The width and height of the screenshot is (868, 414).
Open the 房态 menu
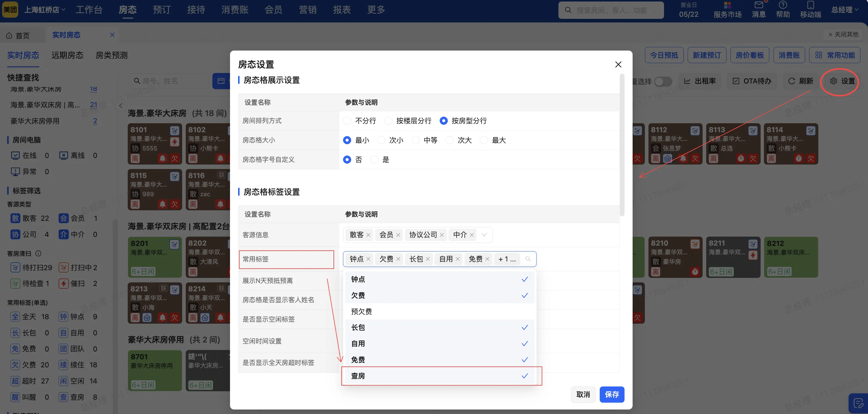(x=127, y=10)
